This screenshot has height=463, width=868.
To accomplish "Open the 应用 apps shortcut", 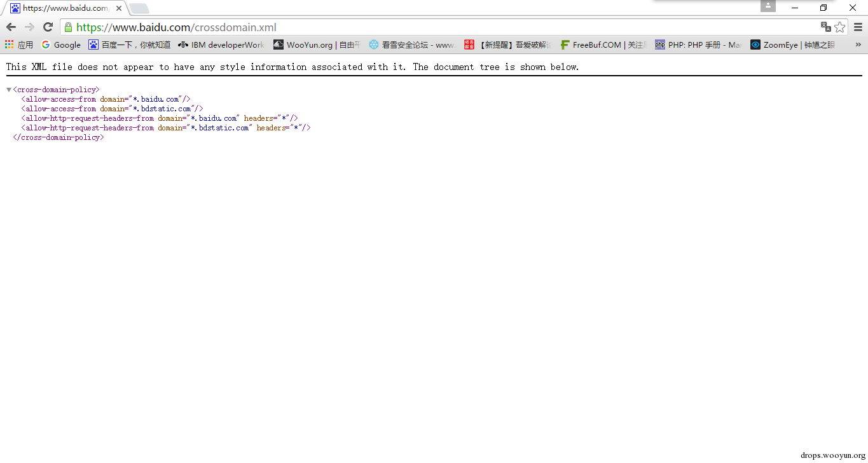I will point(19,45).
